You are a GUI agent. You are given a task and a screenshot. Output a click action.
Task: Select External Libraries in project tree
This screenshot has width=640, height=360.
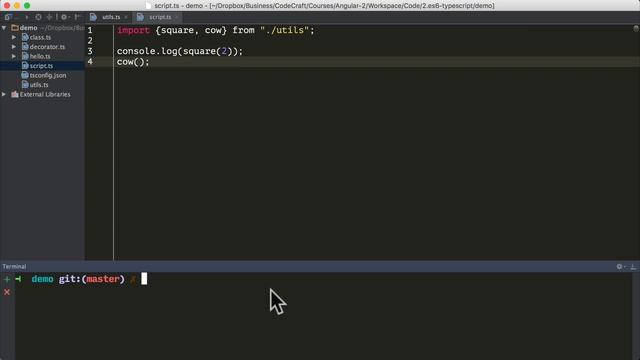tap(45, 94)
